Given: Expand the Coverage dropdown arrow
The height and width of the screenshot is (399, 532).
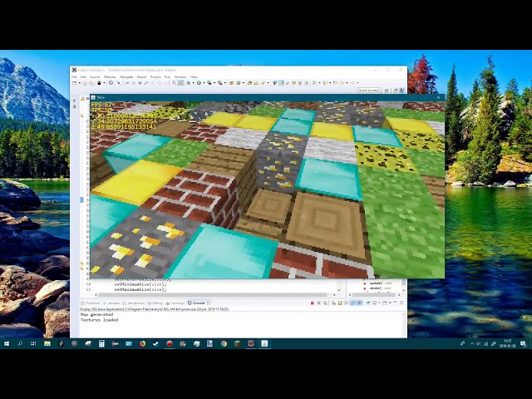Looking at the screenshot, I should click(214, 83).
